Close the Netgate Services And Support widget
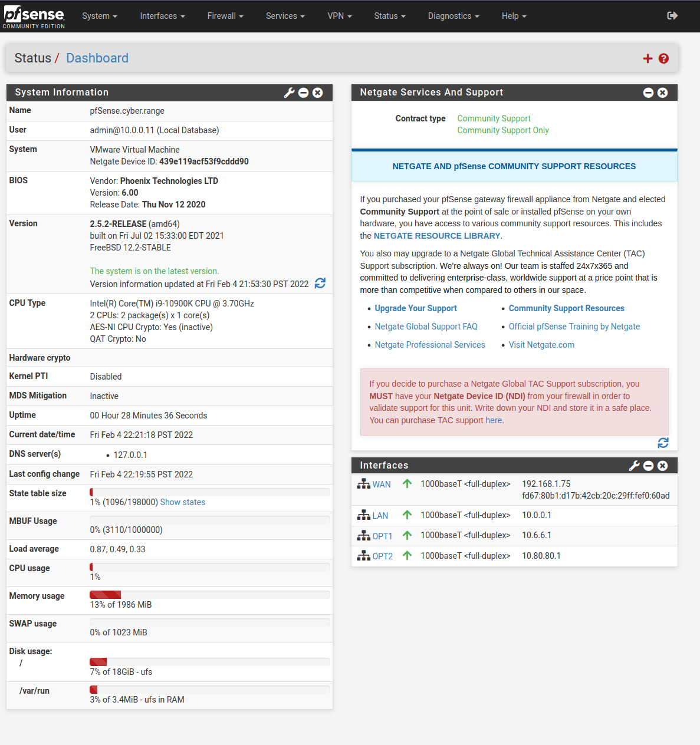The height and width of the screenshot is (745, 700). click(x=662, y=93)
